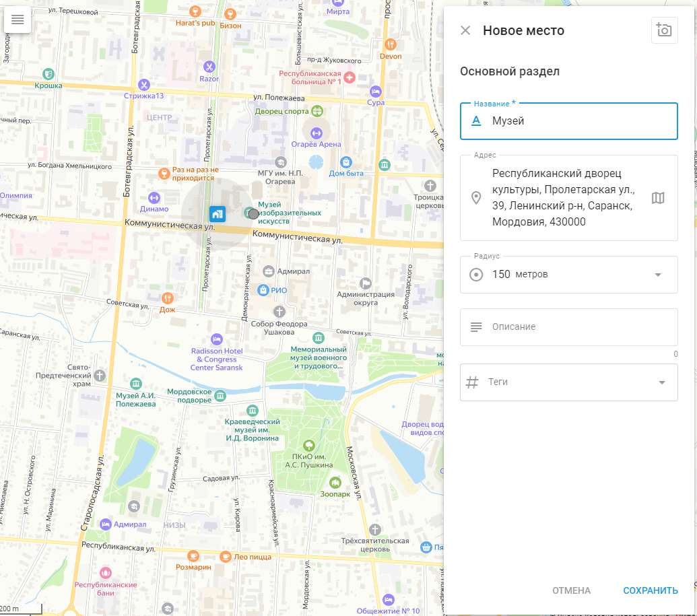Screen dimensions: 697x616
Task: Click the text-format icon in the Название field
Action: click(476, 121)
